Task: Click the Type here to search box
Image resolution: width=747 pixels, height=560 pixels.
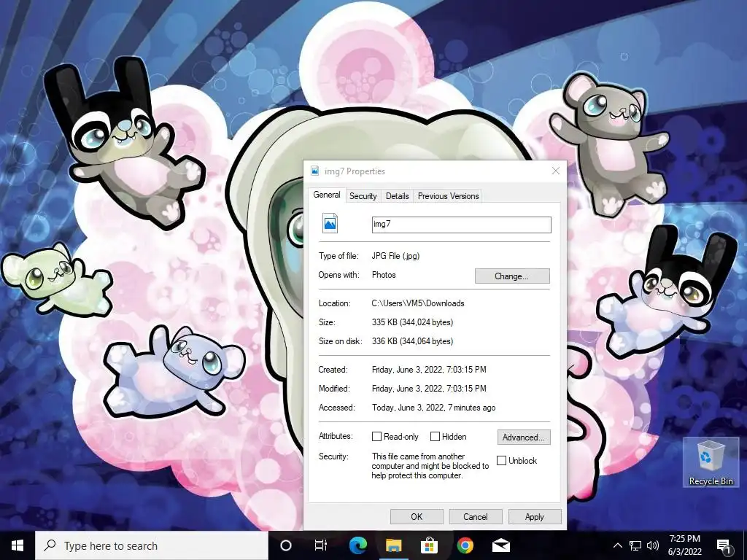Action: pyautogui.click(x=152, y=545)
